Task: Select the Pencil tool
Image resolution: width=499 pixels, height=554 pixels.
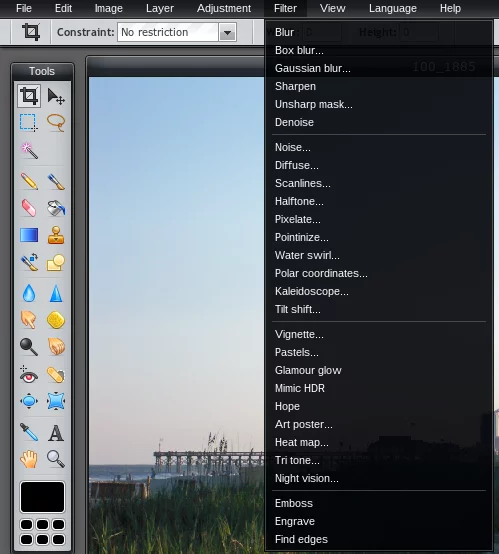Action: 29,181
